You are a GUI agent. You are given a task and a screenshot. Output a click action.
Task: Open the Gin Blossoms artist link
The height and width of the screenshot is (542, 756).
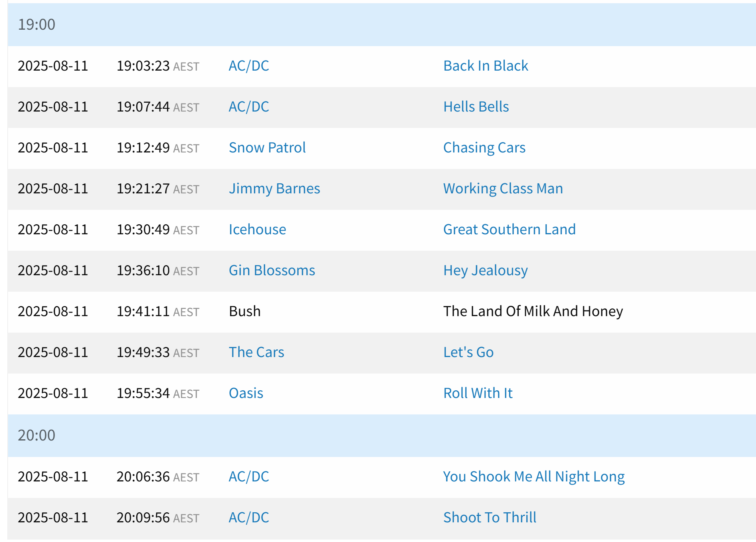(271, 270)
